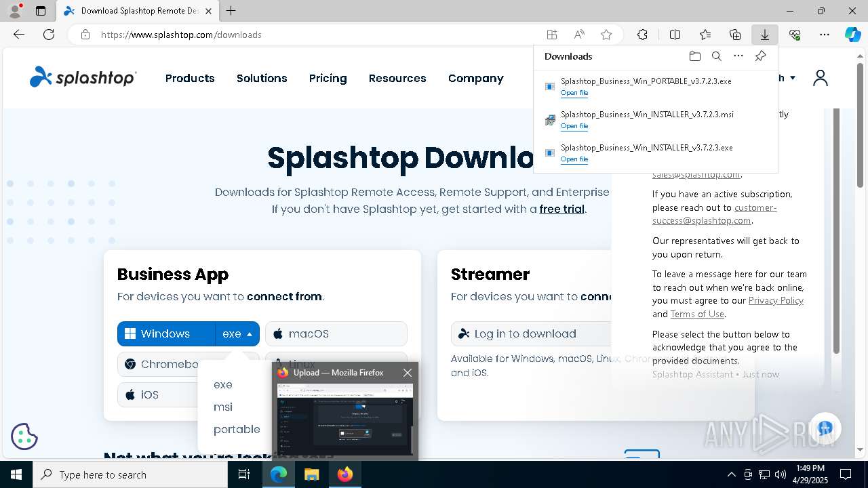Pin the Downloads panel
This screenshot has width=868, height=488.
[760, 56]
